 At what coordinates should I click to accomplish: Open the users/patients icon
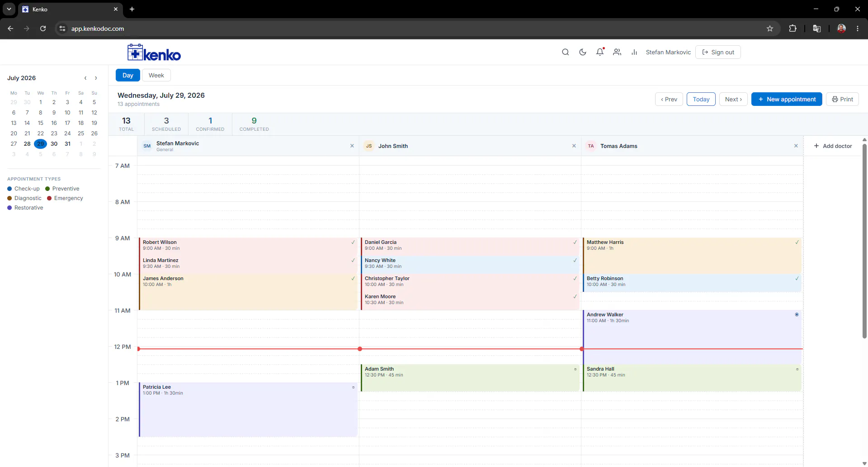[617, 52]
